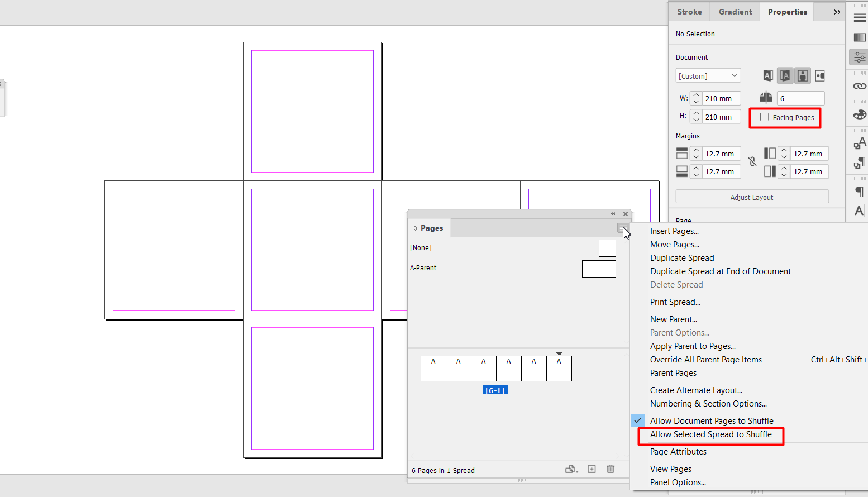Adjust the top margin stepper arrows
The width and height of the screenshot is (868, 497).
tap(696, 154)
